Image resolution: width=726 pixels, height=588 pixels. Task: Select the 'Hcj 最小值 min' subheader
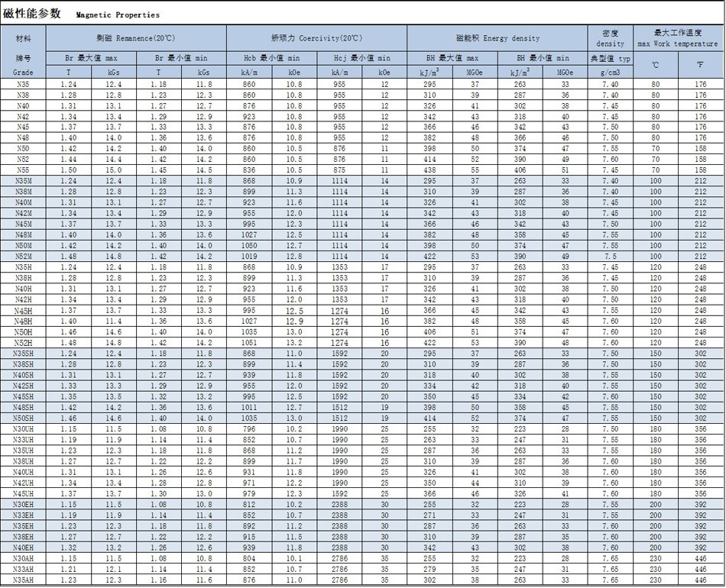362,58
